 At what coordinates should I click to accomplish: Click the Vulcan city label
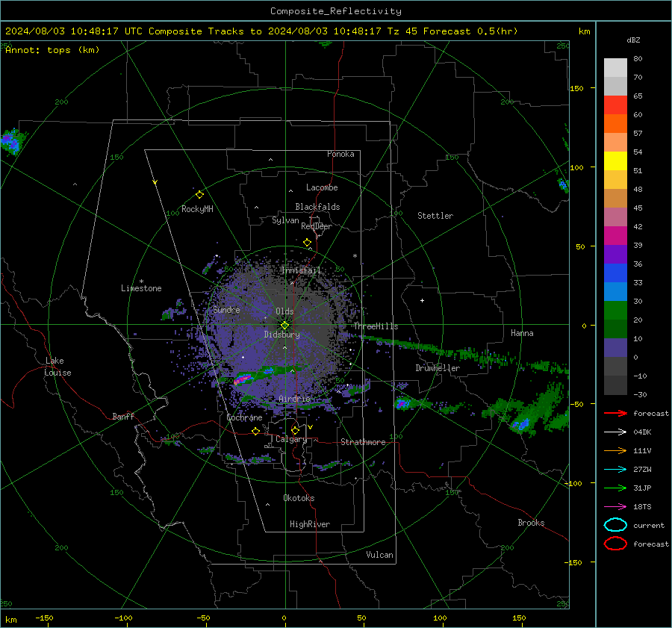pos(379,555)
